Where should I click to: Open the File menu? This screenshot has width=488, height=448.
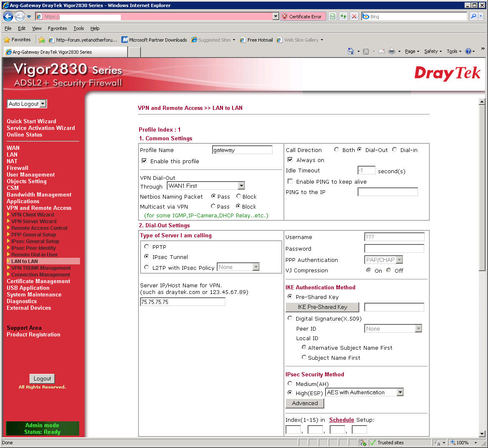pos(8,28)
